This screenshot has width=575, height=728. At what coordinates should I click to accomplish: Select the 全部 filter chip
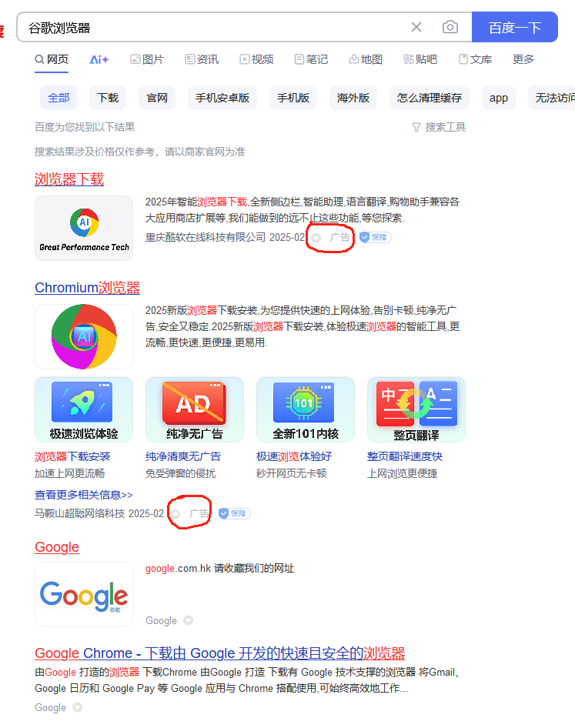click(59, 98)
